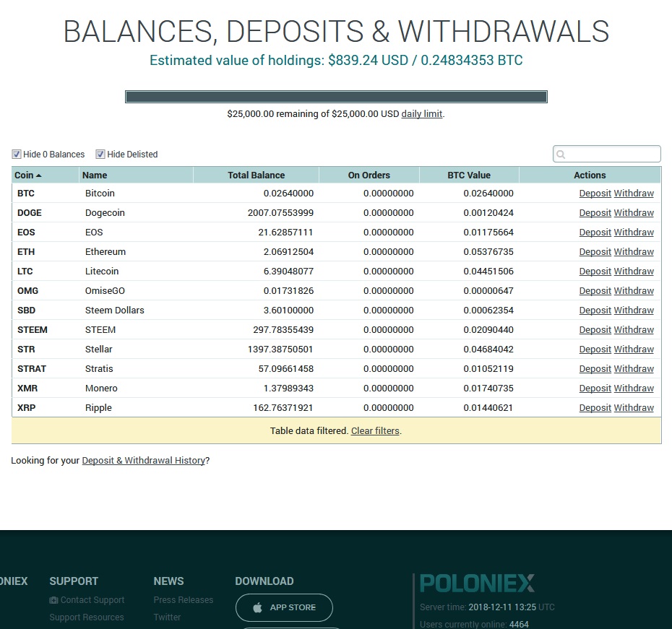Open Deposit for Ethereum row
The height and width of the screenshot is (629, 672).
[595, 252]
